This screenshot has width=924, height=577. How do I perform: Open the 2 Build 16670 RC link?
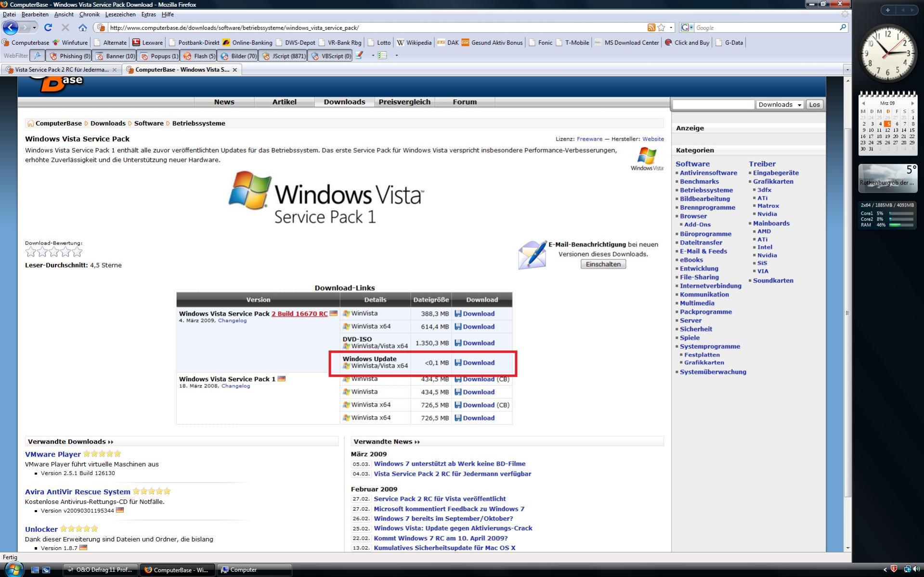point(299,313)
